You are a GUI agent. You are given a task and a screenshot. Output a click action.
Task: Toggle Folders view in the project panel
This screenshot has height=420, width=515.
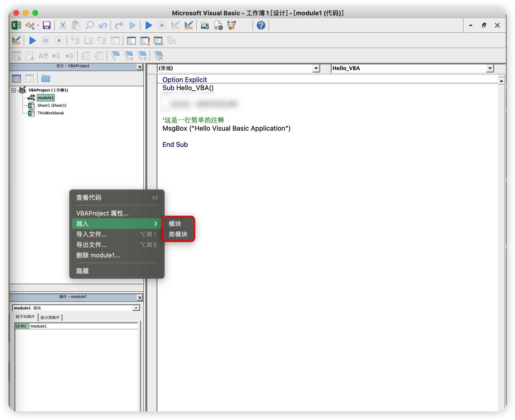click(45, 78)
